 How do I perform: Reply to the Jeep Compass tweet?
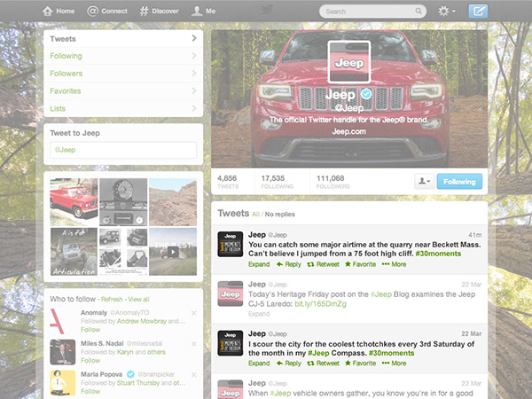click(289, 364)
